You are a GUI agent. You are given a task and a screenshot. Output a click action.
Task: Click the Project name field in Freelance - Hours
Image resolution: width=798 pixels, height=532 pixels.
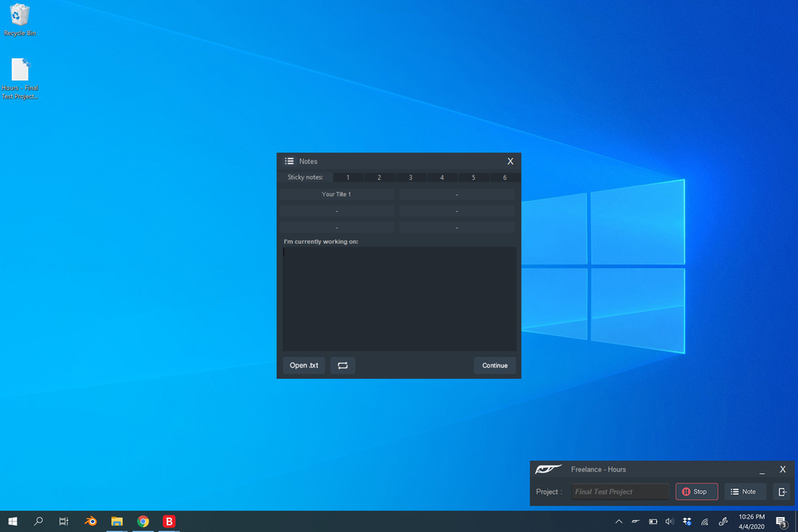click(620, 492)
